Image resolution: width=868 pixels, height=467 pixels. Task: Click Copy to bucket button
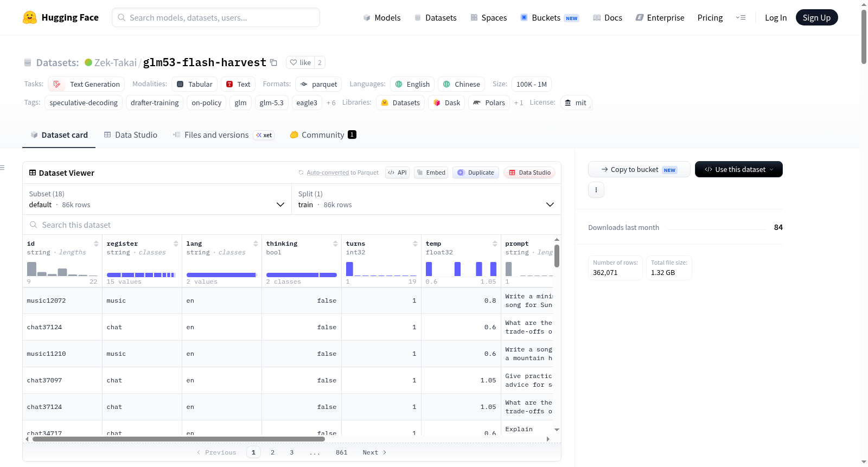[639, 169]
